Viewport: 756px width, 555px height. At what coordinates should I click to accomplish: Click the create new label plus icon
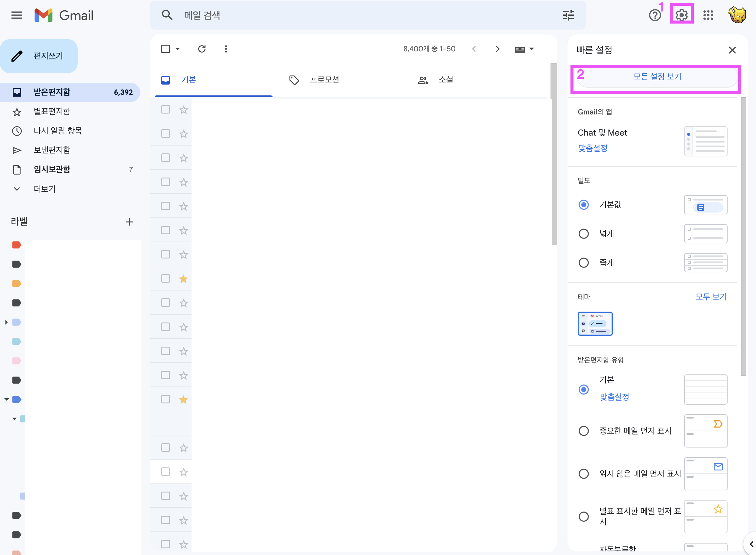coord(129,222)
